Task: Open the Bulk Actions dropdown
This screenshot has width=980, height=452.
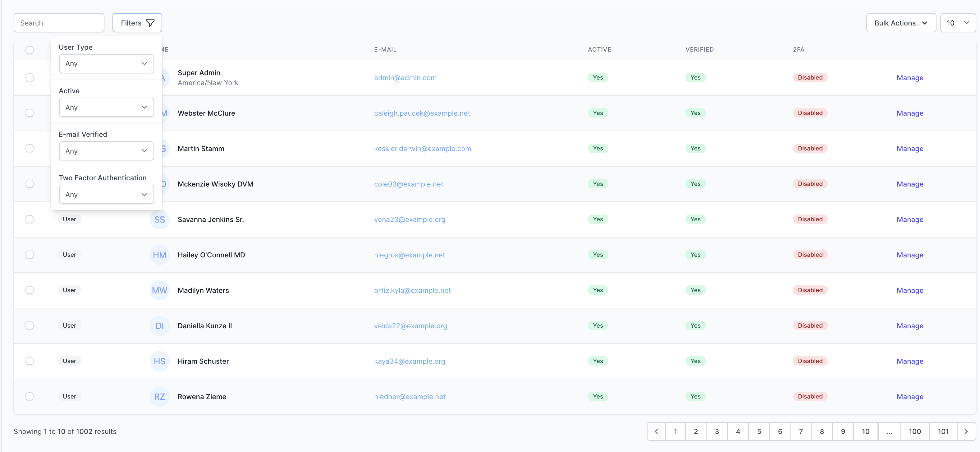Action: tap(900, 23)
